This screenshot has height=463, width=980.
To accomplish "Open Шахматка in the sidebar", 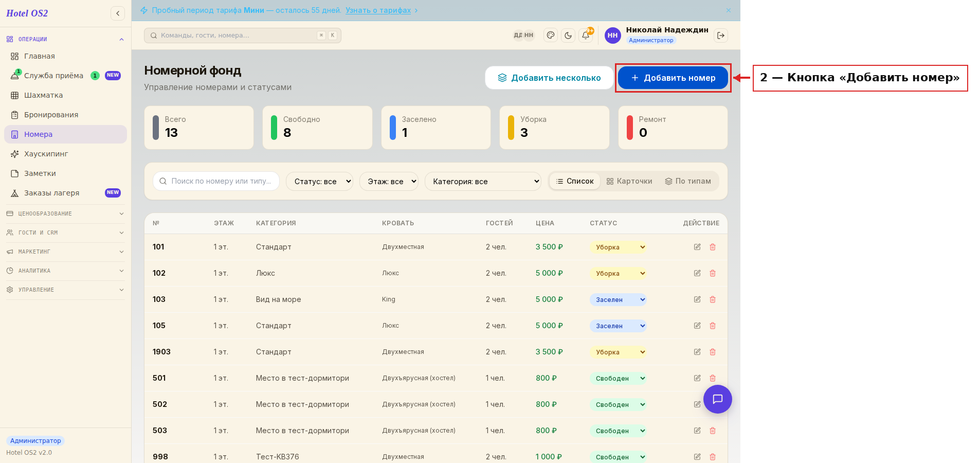I will [43, 95].
